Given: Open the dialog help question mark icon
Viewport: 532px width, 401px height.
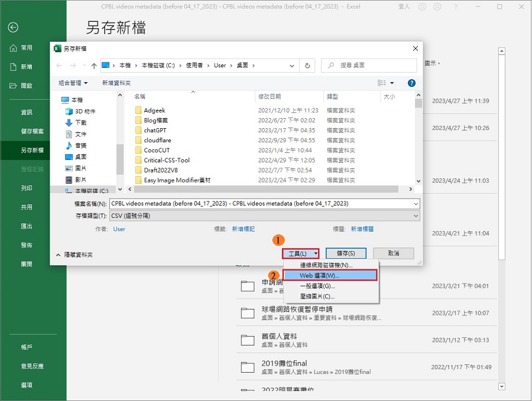Looking at the screenshot, I should coord(411,83).
